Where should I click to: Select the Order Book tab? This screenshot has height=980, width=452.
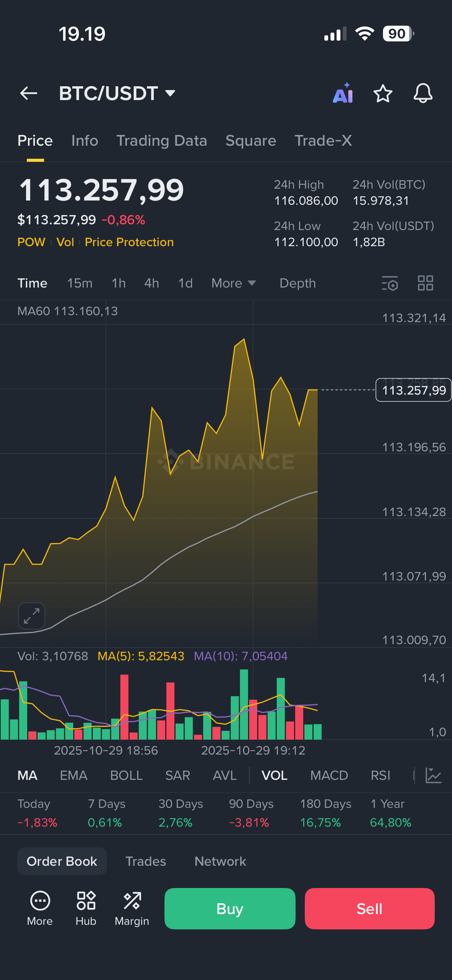pos(62,861)
